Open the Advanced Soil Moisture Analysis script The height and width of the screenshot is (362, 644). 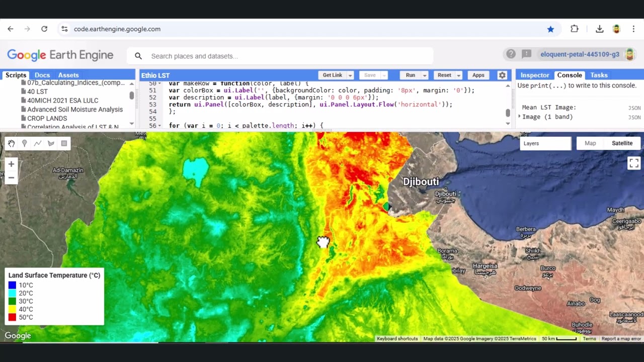(x=74, y=110)
